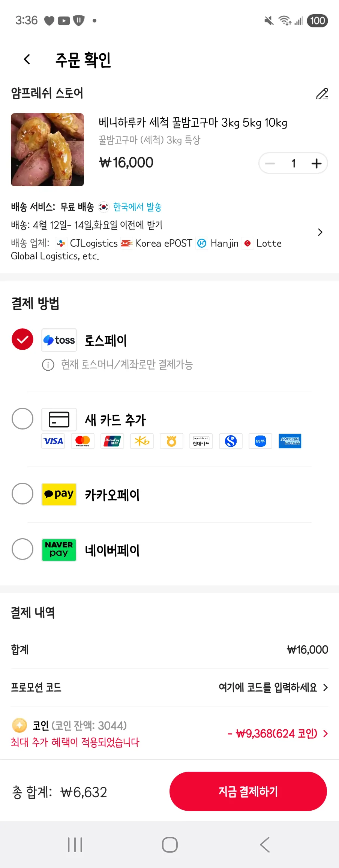
Task: Increase quantity with the plus button
Action: click(x=316, y=163)
